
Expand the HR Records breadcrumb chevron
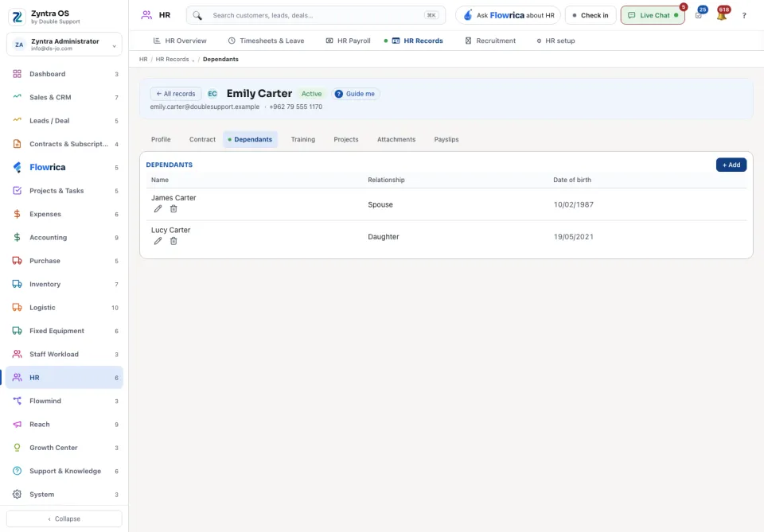193,60
